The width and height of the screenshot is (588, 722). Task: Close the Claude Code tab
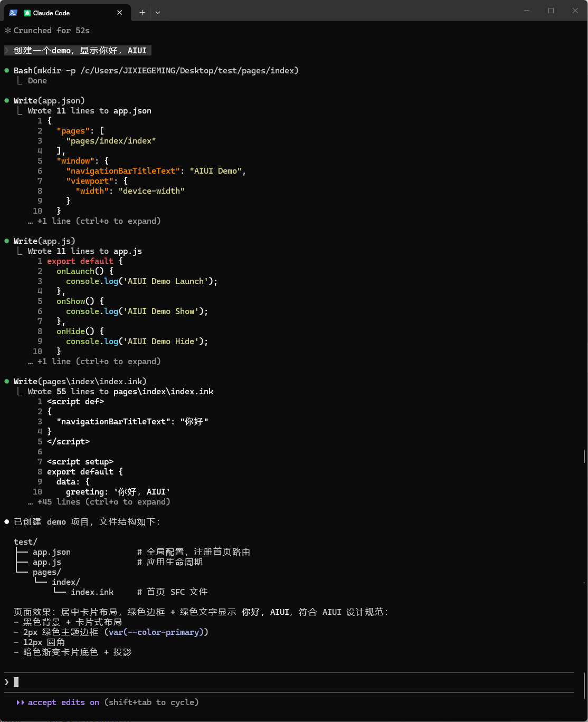pos(120,13)
